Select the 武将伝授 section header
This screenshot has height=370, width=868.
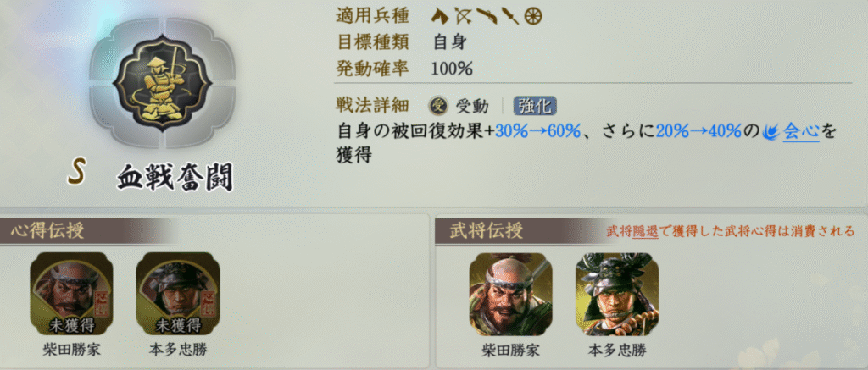(486, 231)
